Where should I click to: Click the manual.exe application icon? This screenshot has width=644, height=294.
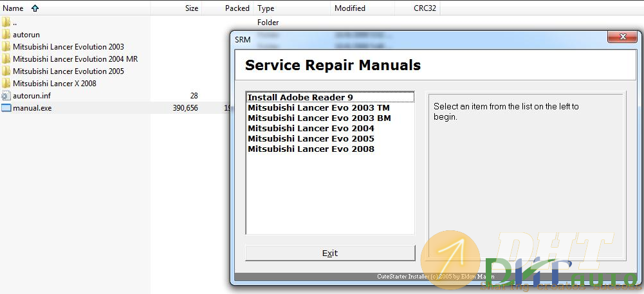click(x=6, y=108)
